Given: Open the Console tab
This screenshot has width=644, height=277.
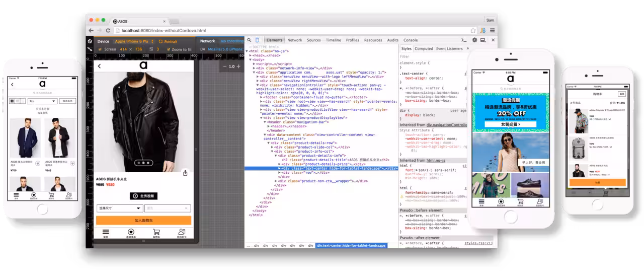Looking at the screenshot, I should 411,40.
